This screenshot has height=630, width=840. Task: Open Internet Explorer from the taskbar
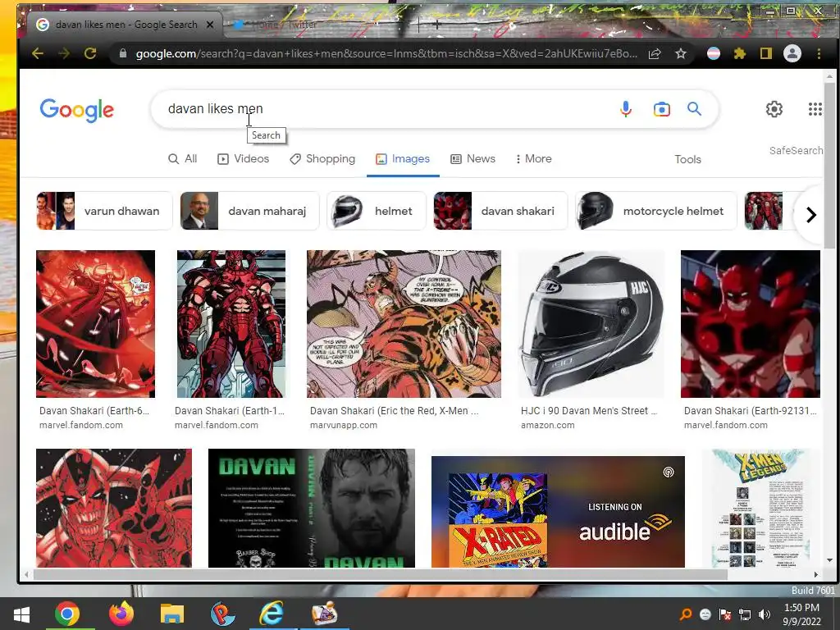[x=272, y=614]
